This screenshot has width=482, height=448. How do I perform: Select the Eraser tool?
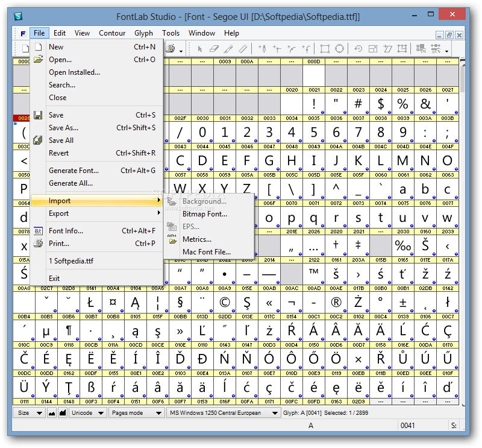[x=214, y=49]
